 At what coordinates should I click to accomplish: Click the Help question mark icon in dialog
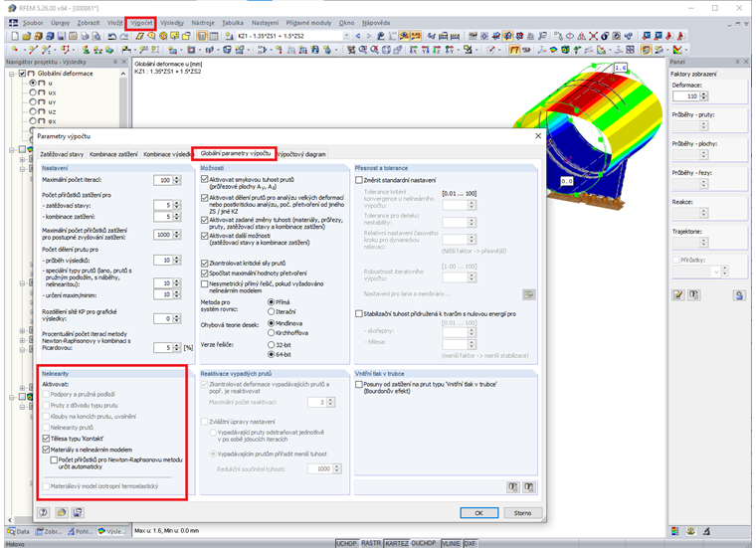[44, 512]
